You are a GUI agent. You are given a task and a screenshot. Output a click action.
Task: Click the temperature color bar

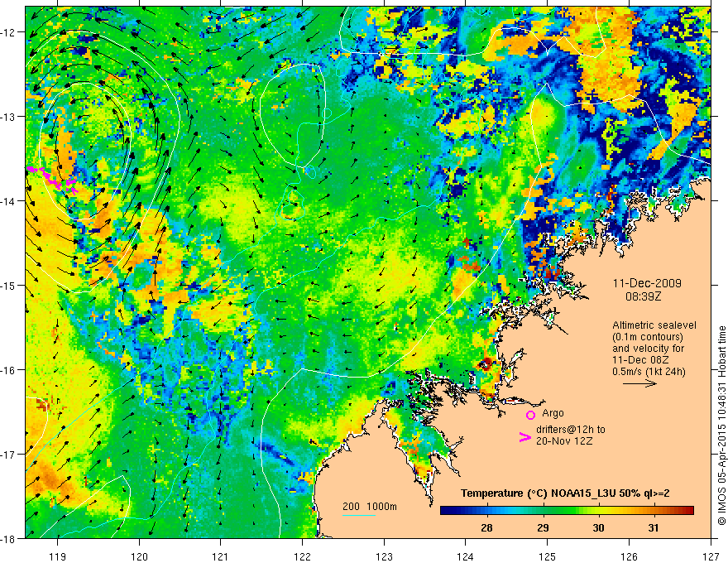pyautogui.click(x=567, y=511)
